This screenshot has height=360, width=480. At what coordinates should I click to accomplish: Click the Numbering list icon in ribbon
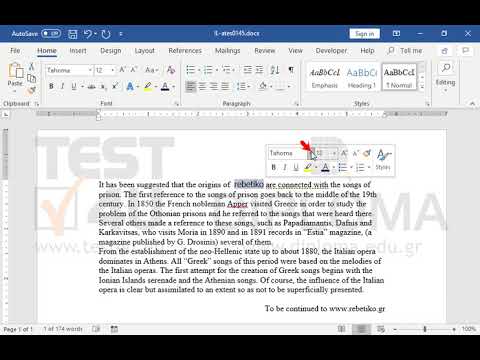tap(208, 70)
